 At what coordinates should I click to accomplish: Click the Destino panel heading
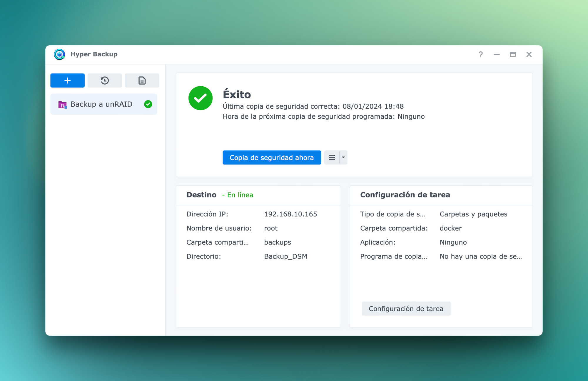[201, 195]
